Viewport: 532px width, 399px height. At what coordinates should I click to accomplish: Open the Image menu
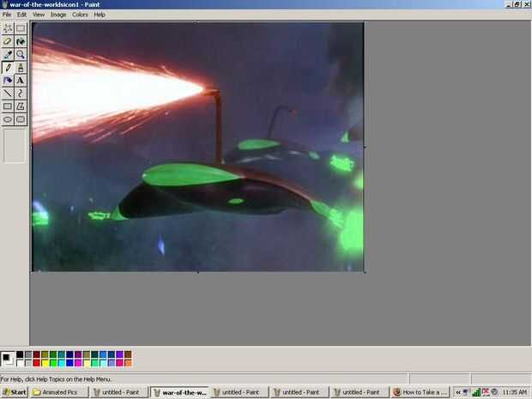[x=58, y=15]
